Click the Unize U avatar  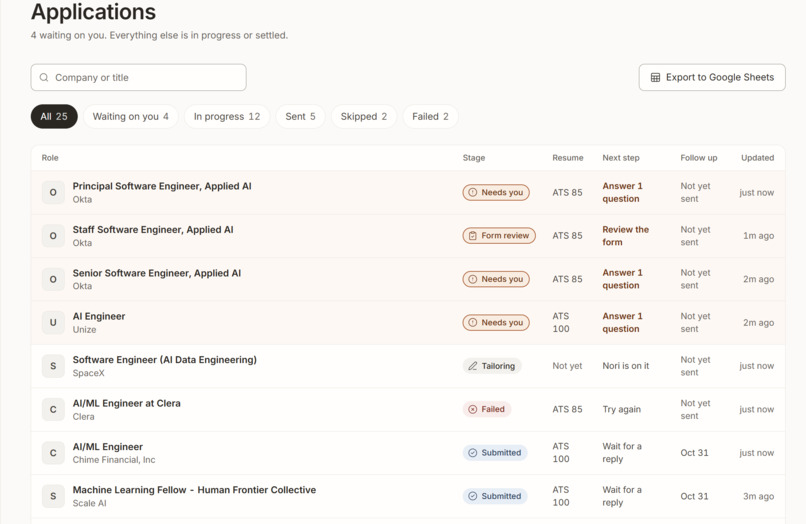[x=53, y=322]
